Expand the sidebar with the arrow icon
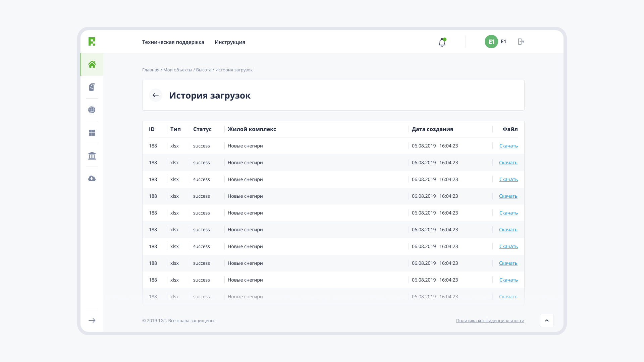 (92, 320)
